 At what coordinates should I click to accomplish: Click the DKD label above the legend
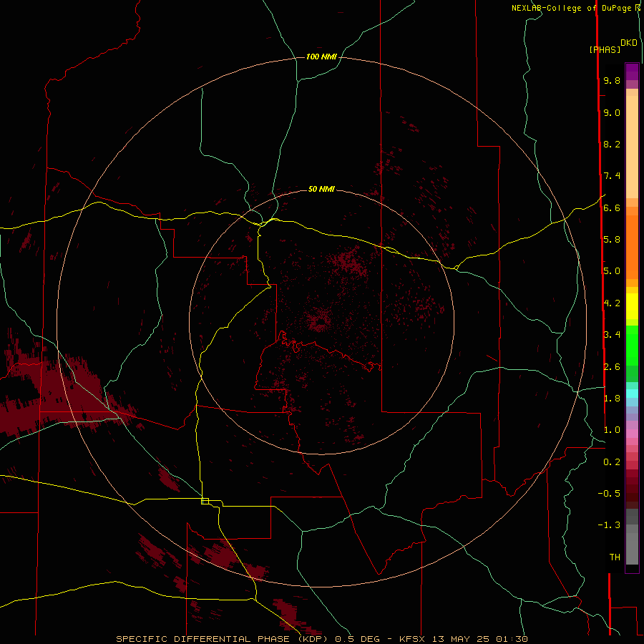(x=628, y=43)
